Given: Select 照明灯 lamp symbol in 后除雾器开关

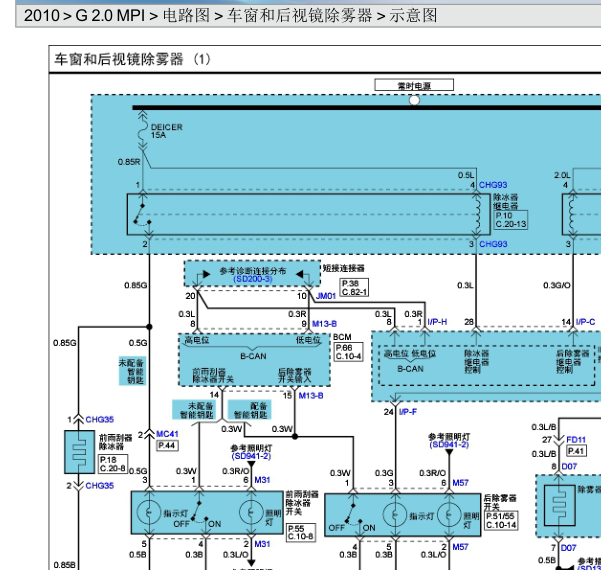Looking at the screenshot, I should (449, 515).
